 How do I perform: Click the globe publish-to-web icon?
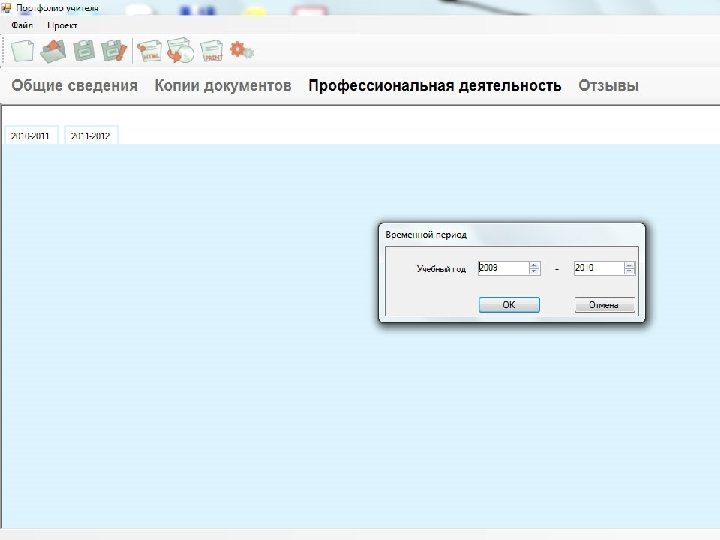(x=180, y=51)
